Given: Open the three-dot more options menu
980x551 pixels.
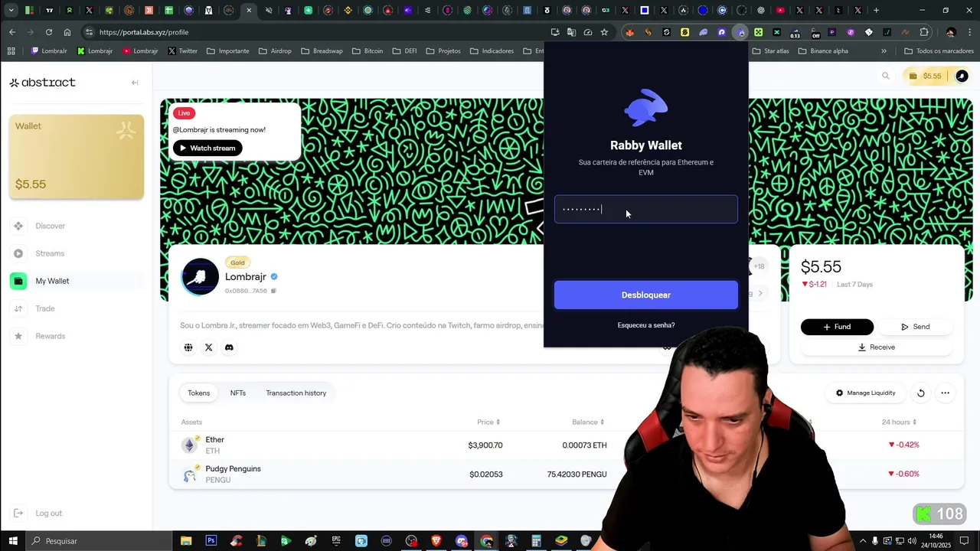Looking at the screenshot, I should (x=945, y=393).
